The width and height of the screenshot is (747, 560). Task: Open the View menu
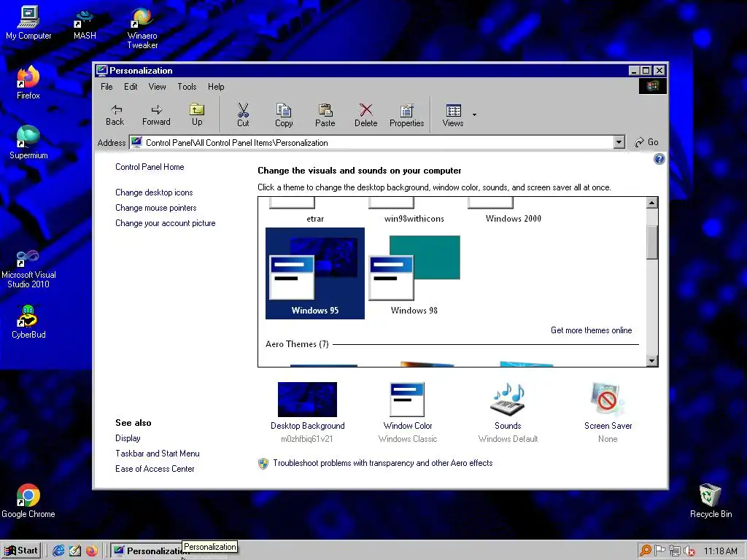[158, 87]
